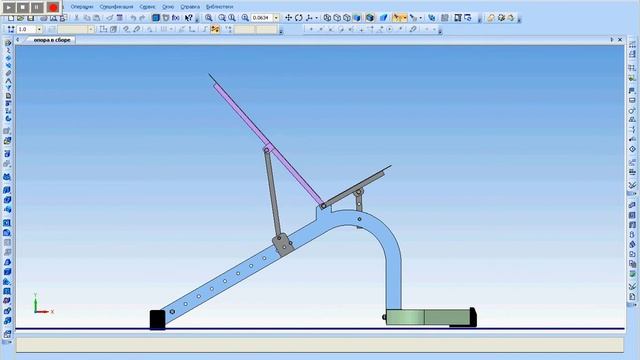Screen dimensions: 640x360
Task: Toggle the shaded-with-edges cube display
Action: (370, 18)
